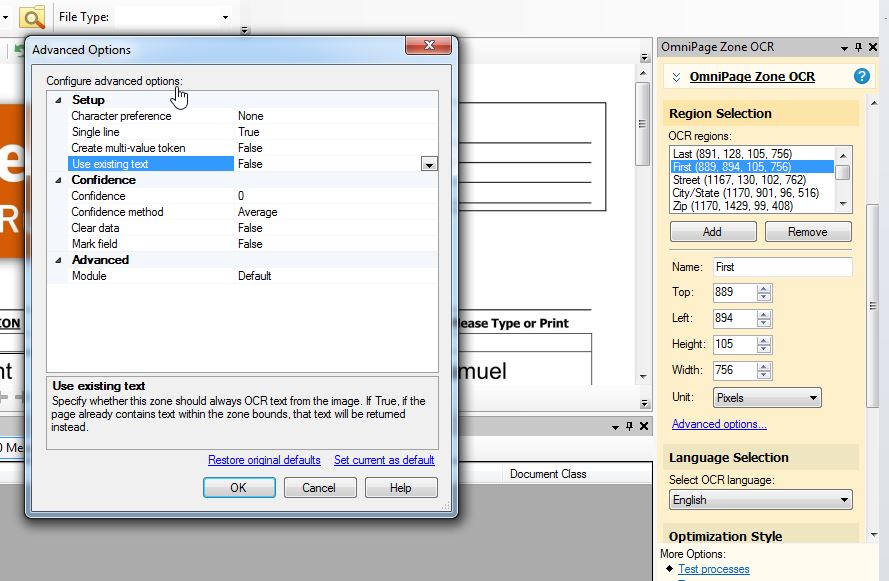Click the Confidence value 0
Viewport: 889px width, 581px height.
click(x=241, y=196)
